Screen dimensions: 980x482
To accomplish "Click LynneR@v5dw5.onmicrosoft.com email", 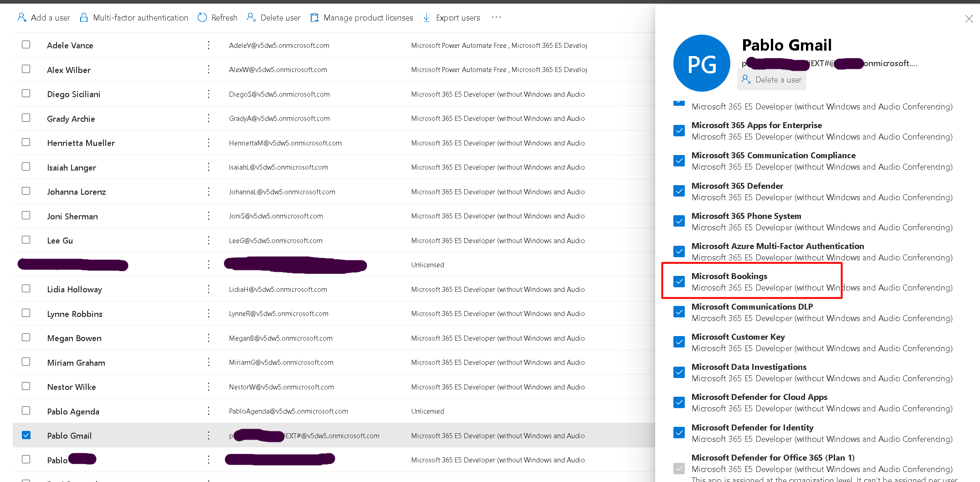I will click(278, 313).
